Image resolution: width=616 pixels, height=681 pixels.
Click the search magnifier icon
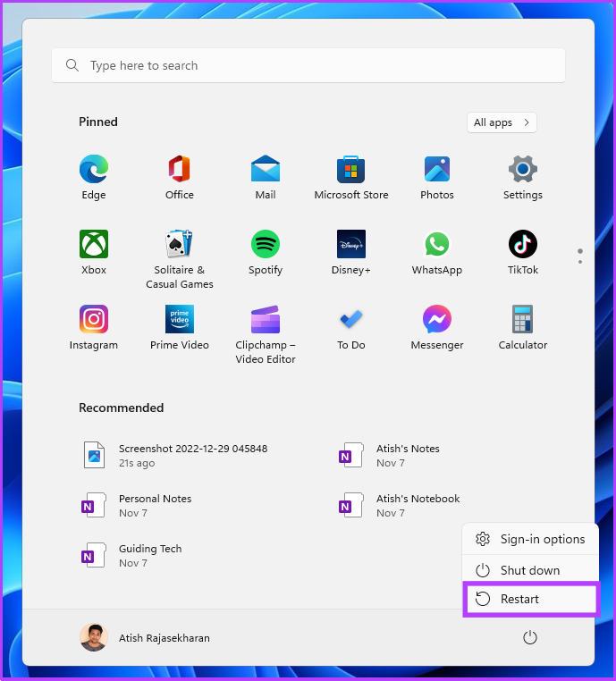pyautogui.click(x=72, y=65)
